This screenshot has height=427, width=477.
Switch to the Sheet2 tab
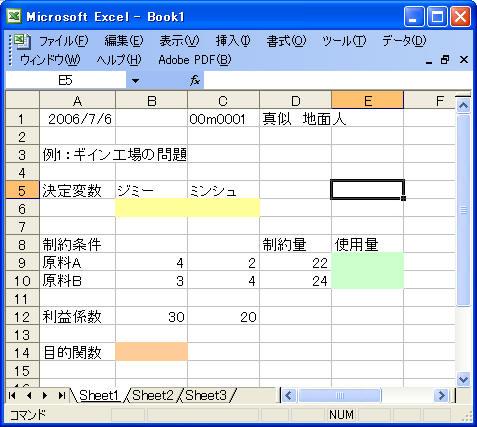[153, 396]
